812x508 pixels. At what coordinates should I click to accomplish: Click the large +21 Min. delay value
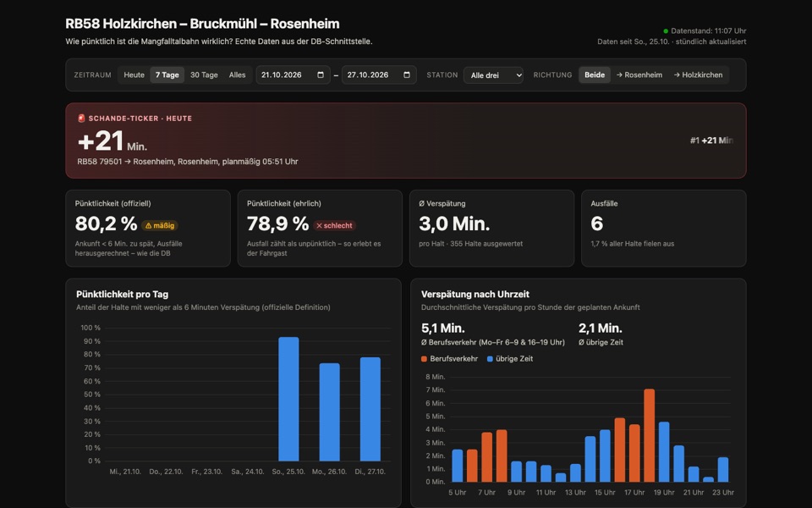112,141
